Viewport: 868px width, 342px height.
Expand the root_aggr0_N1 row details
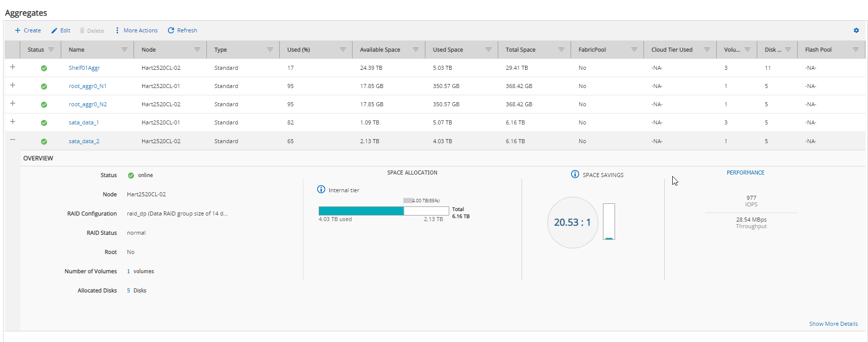13,85
